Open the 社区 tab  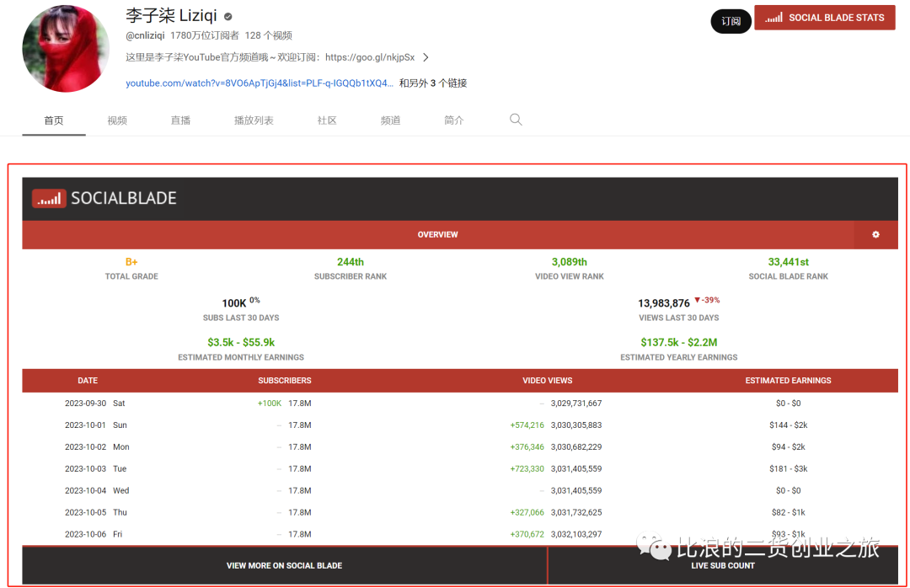327,120
